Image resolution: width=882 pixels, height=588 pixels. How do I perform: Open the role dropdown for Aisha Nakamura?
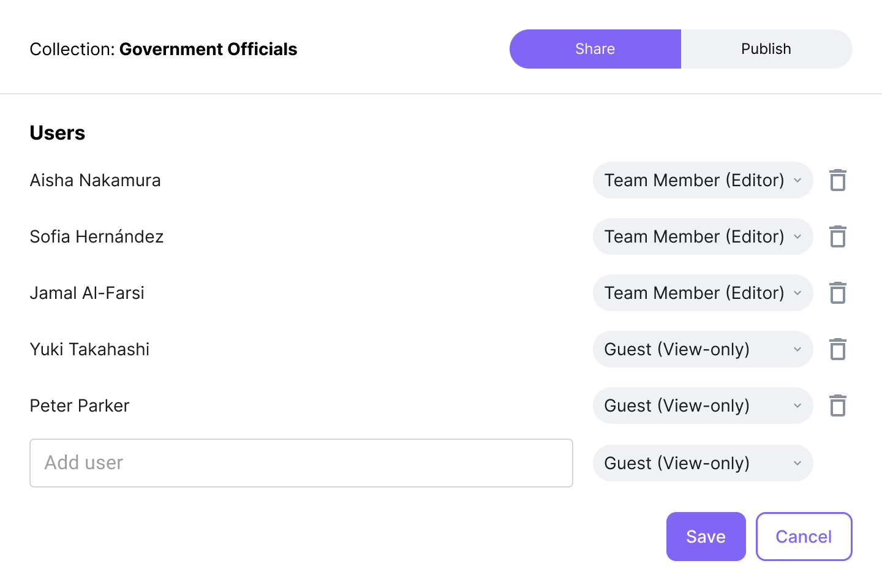(x=702, y=180)
